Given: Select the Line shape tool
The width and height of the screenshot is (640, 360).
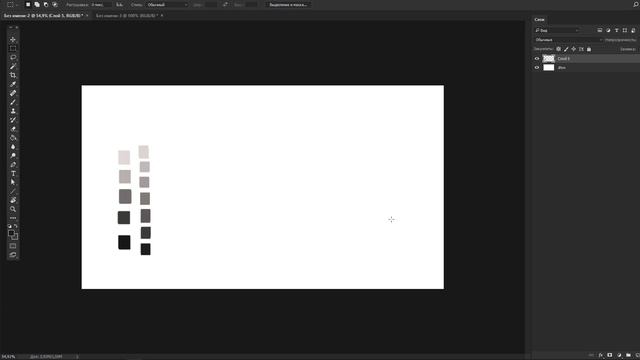Looking at the screenshot, I should click(13, 191).
